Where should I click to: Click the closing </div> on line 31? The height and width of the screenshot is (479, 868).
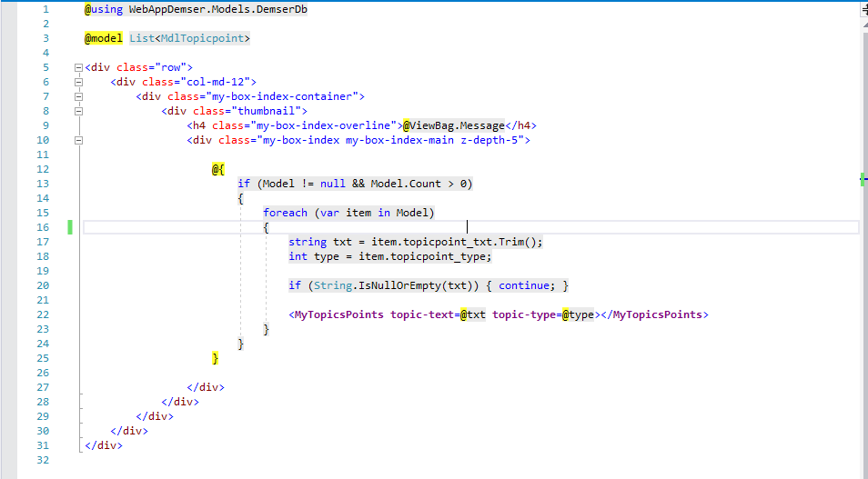click(x=104, y=445)
